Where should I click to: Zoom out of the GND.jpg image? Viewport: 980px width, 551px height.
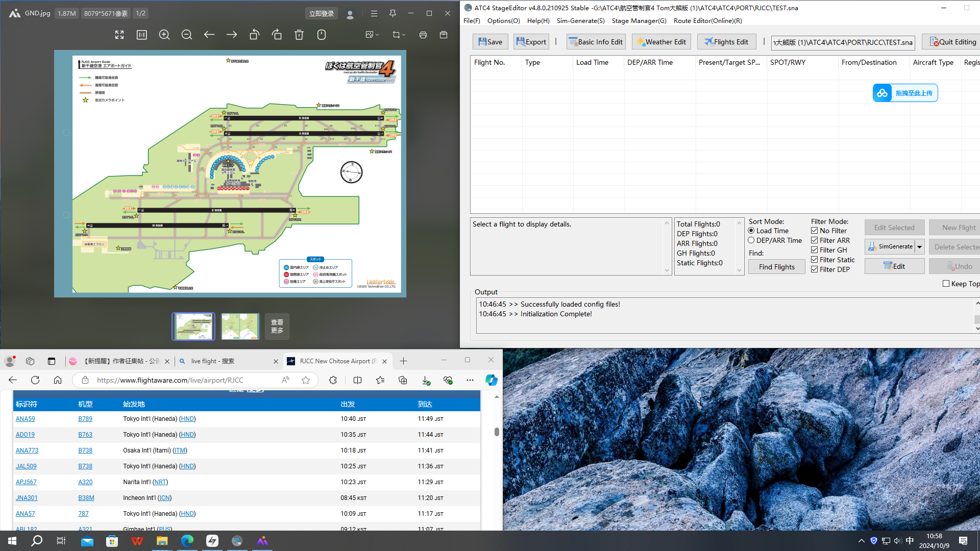tap(187, 35)
